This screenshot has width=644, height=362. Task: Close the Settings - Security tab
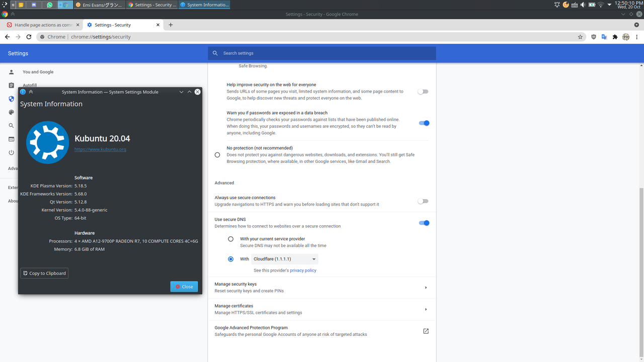(x=158, y=25)
